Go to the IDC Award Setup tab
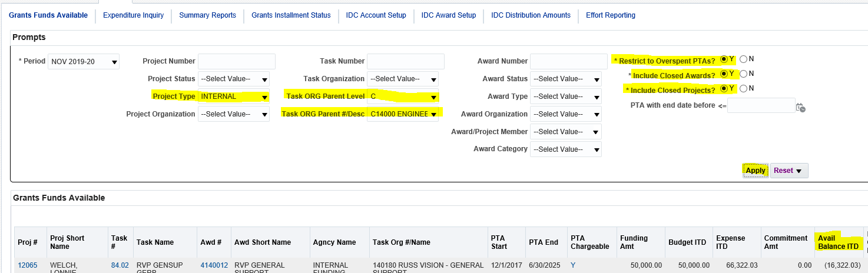 click(x=448, y=15)
